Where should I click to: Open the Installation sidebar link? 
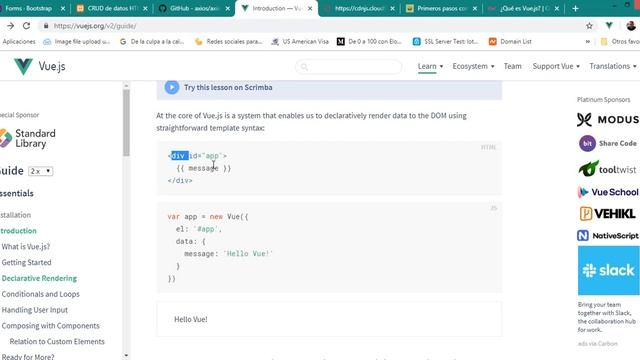click(x=15, y=215)
